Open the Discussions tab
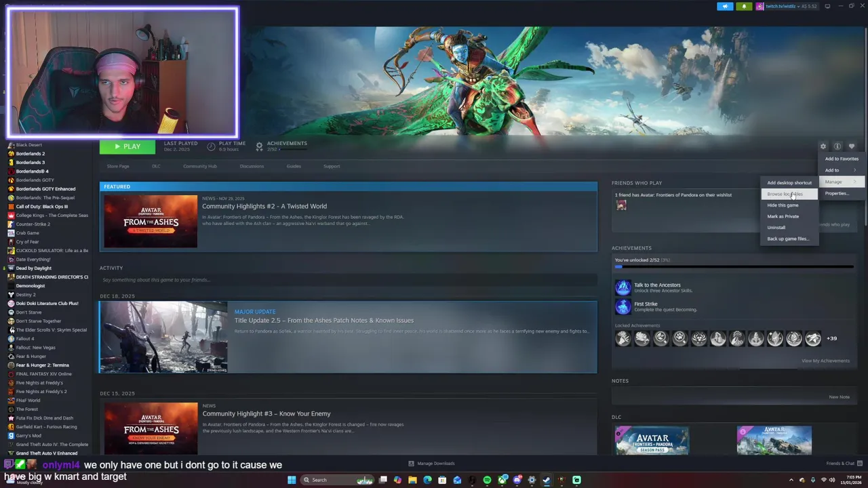The height and width of the screenshot is (488, 868). click(x=252, y=166)
